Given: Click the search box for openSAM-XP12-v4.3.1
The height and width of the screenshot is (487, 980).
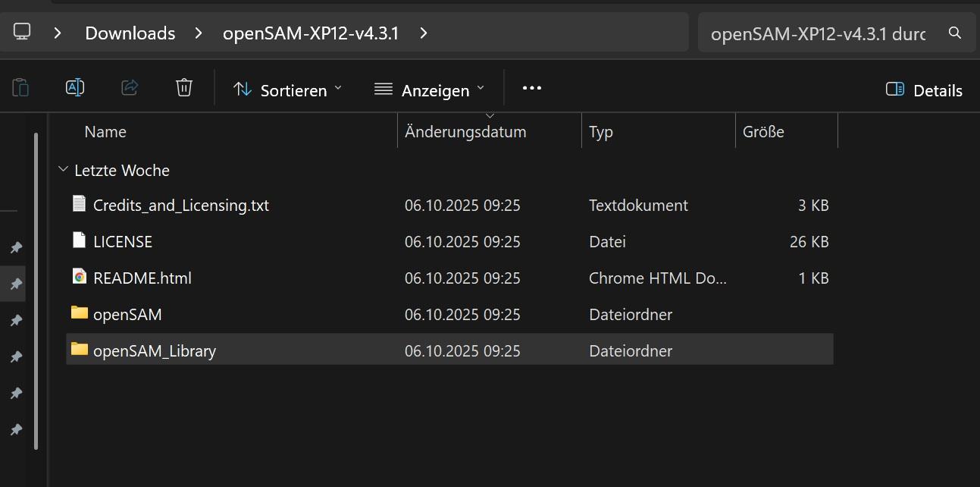Looking at the screenshot, I should (817, 34).
